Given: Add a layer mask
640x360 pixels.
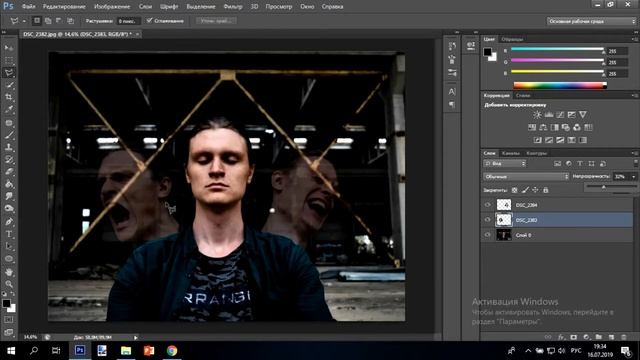Looking at the screenshot, I should [573, 337].
